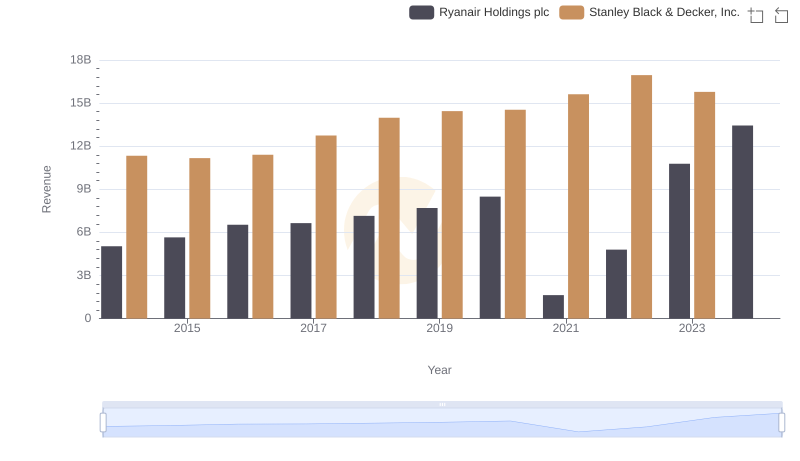This screenshot has width=800, height=461.
Task: Click the area zoom icon in toolbox
Action: point(756,15)
